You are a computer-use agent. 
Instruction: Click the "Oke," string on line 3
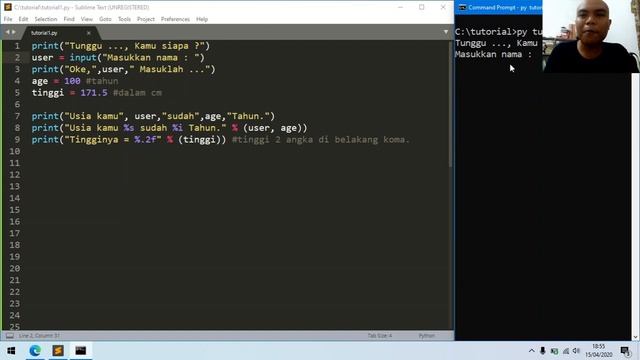tap(80, 69)
